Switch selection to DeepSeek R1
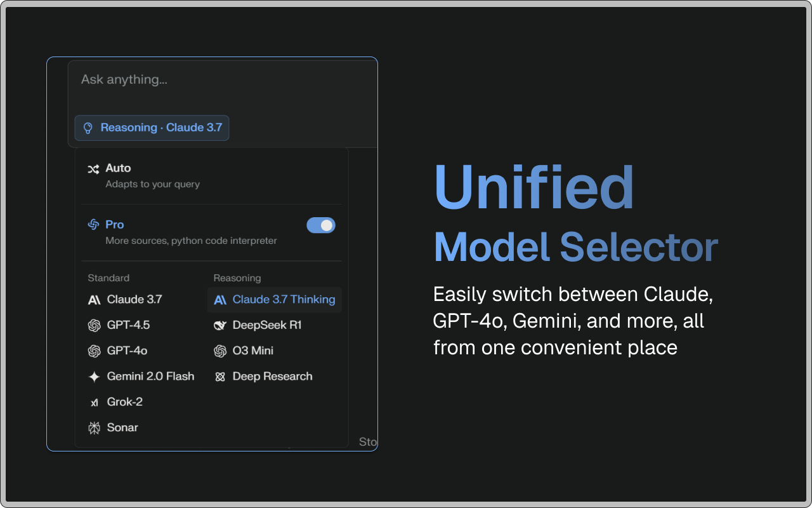 pyautogui.click(x=266, y=325)
